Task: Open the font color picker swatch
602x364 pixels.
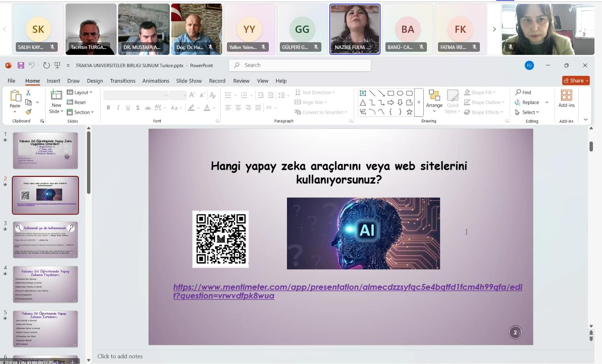Action: pyautogui.click(x=207, y=107)
